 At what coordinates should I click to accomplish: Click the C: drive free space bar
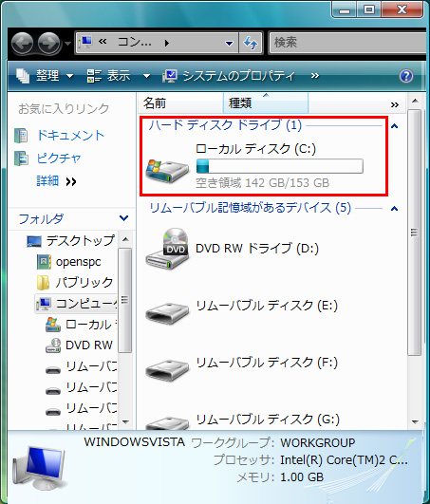coord(280,166)
